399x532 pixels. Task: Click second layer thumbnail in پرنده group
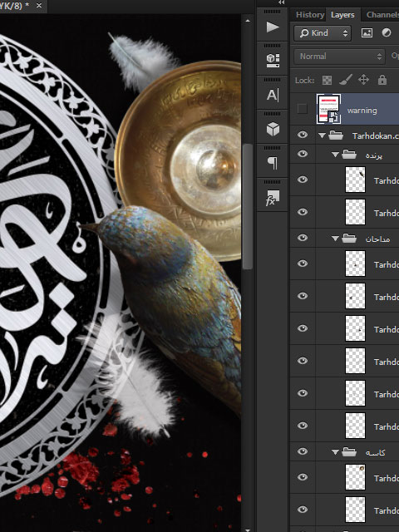pyautogui.click(x=355, y=212)
